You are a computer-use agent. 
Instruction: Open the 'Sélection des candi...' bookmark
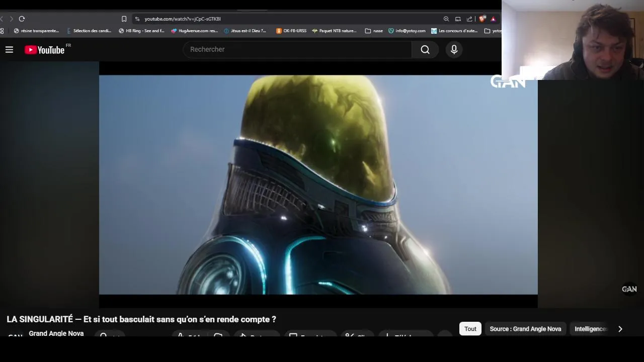[89, 31]
